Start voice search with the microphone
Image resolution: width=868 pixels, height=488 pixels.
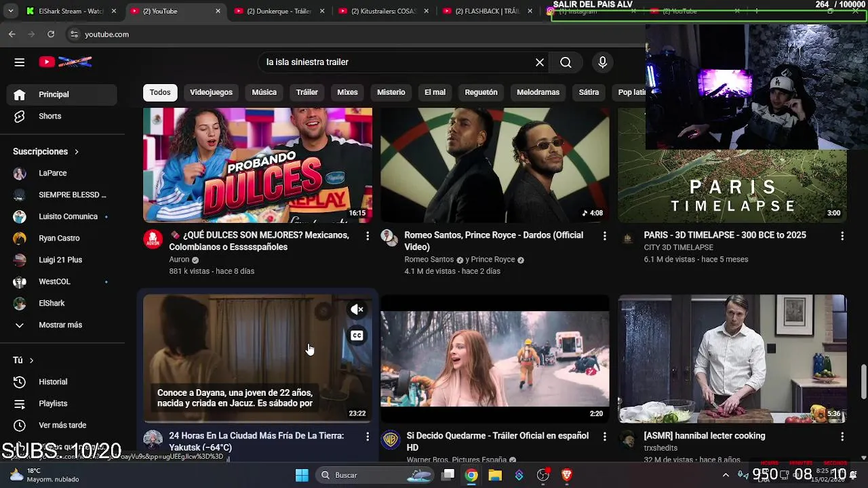[602, 62]
